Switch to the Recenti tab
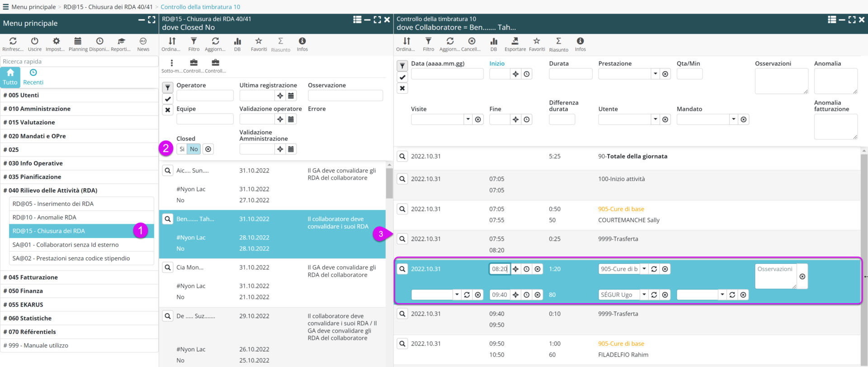868x367 pixels. 33,77
